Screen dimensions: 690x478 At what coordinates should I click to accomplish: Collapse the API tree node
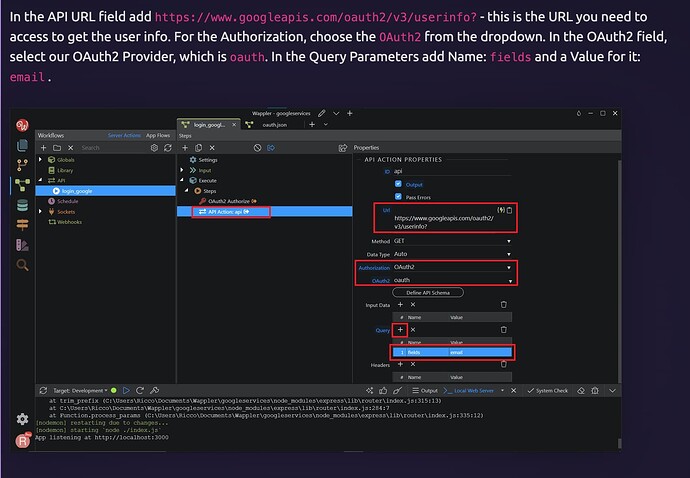click(40, 180)
